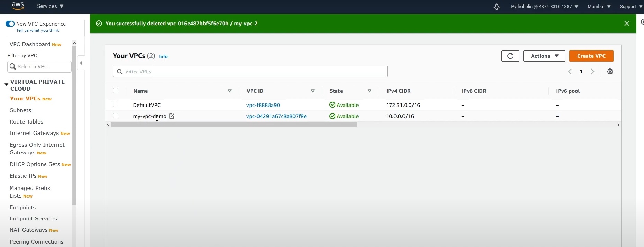Viewport: 644px width, 247px height.
Task: Open the Support dropdown
Action: 631,7
